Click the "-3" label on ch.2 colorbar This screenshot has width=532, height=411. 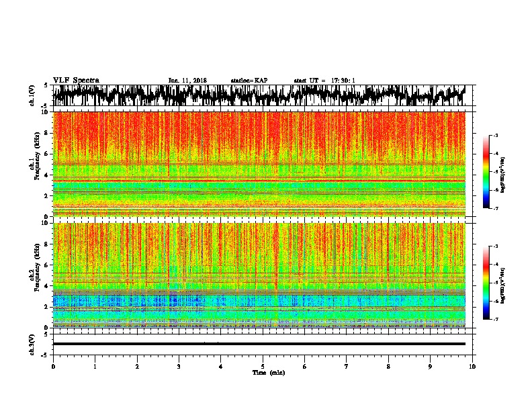click(495, 246)
